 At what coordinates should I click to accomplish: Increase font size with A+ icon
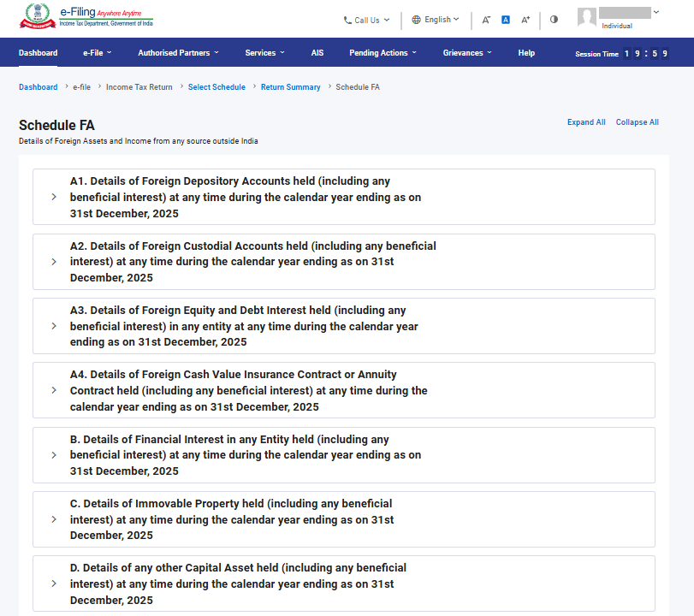pyautogui.click(x=525, y=20)
